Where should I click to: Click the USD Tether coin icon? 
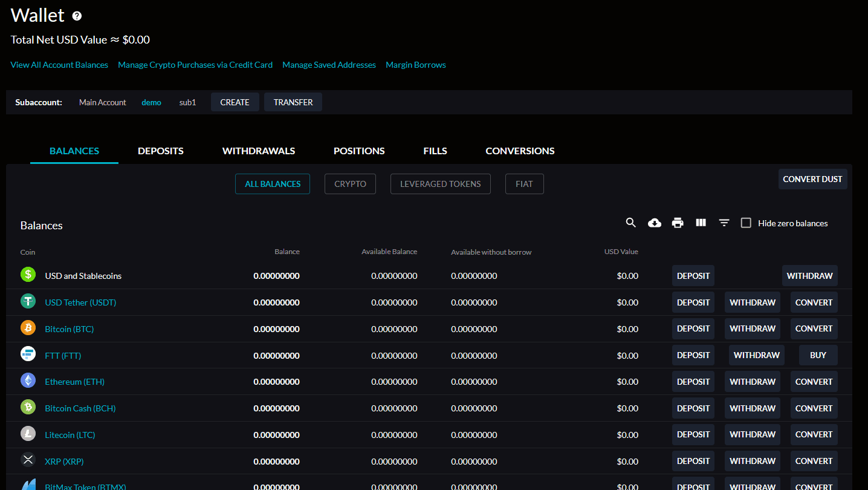(28, 301)
